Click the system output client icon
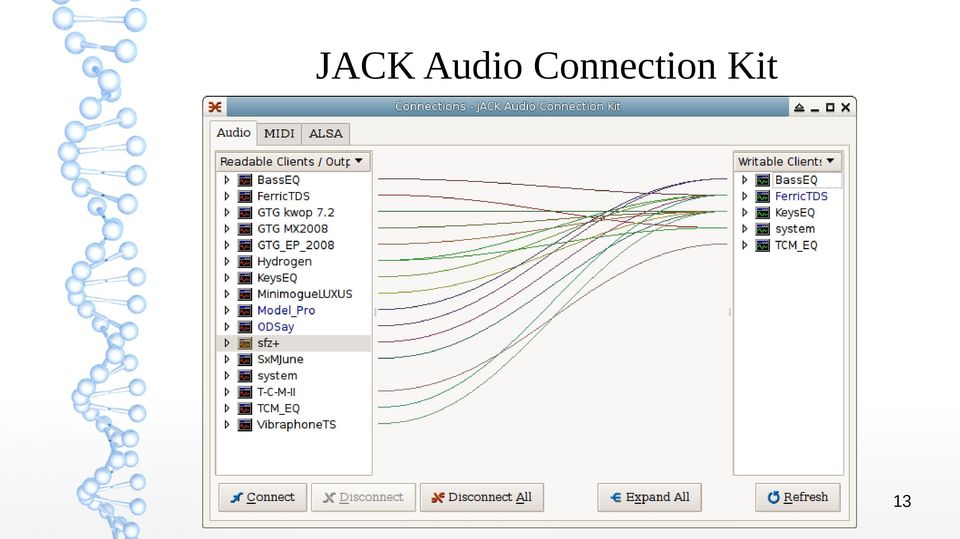This screenshot has width=960, height=539. (245, 376)
